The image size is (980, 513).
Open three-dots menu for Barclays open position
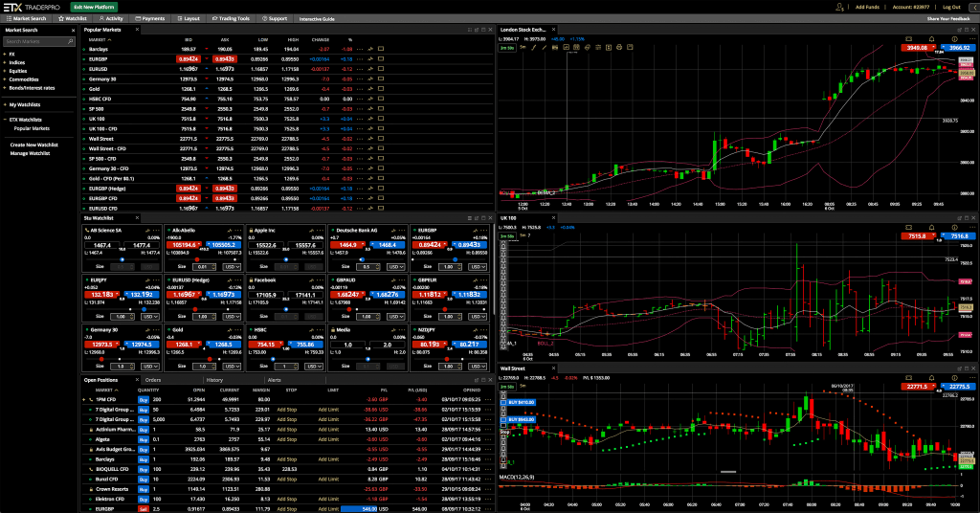coord(489,459)
